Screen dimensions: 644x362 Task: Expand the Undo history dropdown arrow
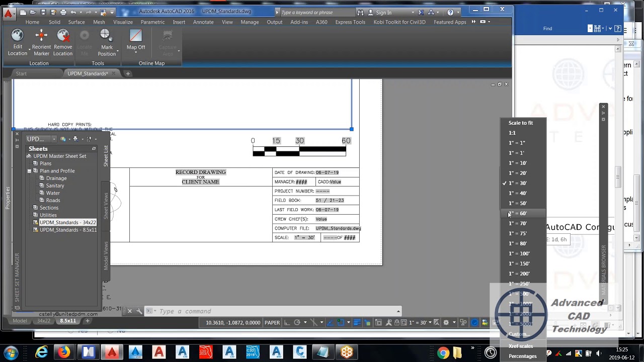point(80,13)
